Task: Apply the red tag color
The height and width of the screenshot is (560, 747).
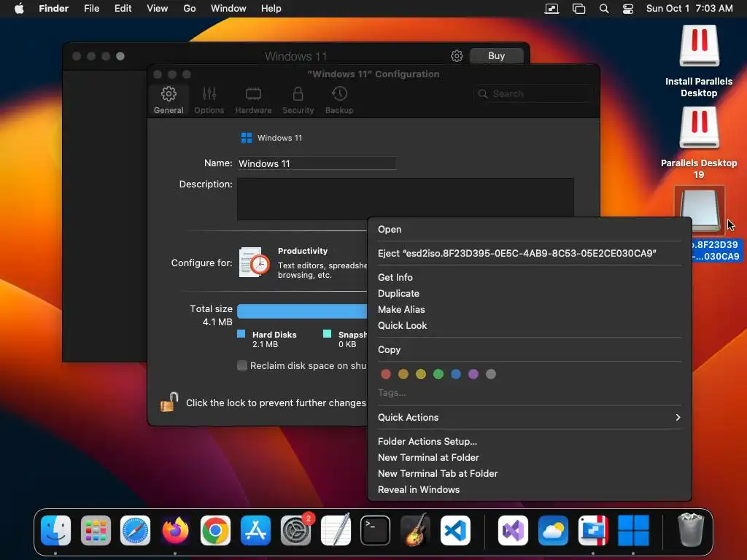Action: (x=386, y=374)
